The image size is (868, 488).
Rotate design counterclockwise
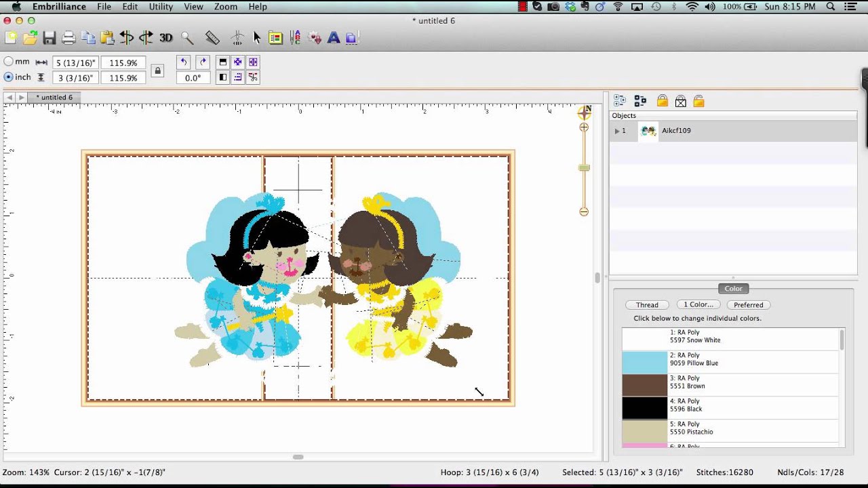[183, 62]
